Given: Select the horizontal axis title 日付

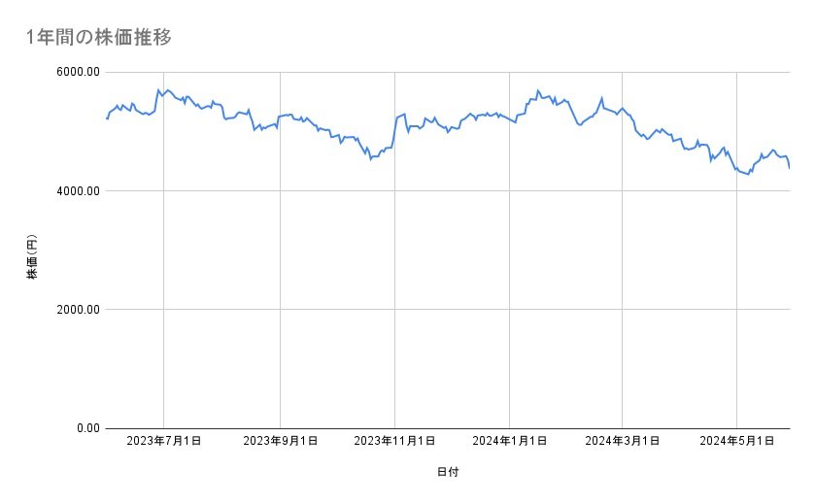Looking at the screenshot, I should point(448,472).
